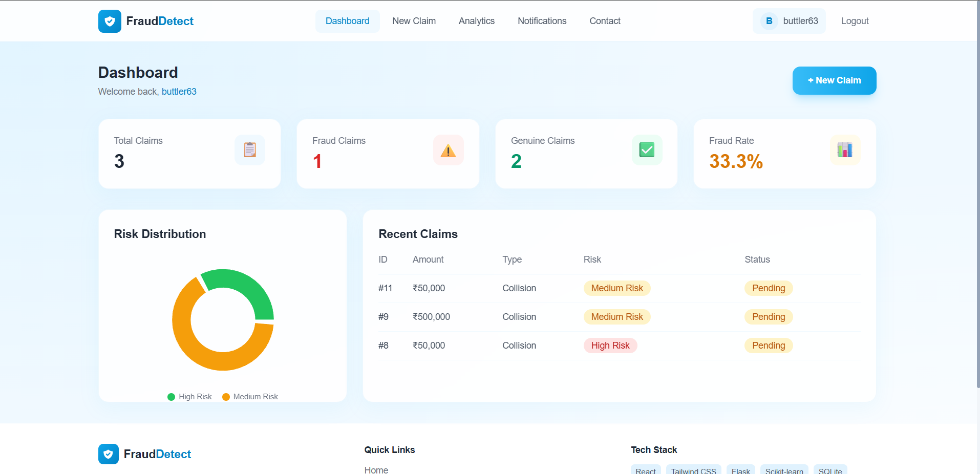Image resolution: width=980 pixels, height=474 pixels.
Task: Click the Status column header
Action: (757, 260)
